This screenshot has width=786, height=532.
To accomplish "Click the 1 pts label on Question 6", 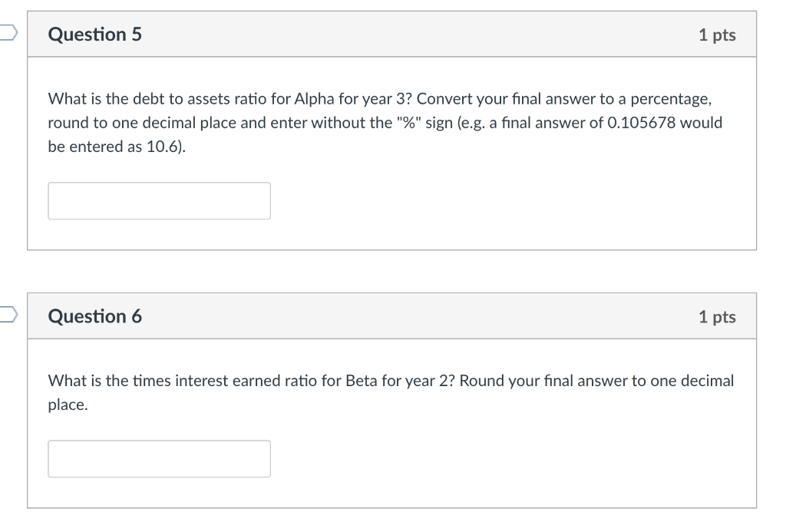I will 718,316.
